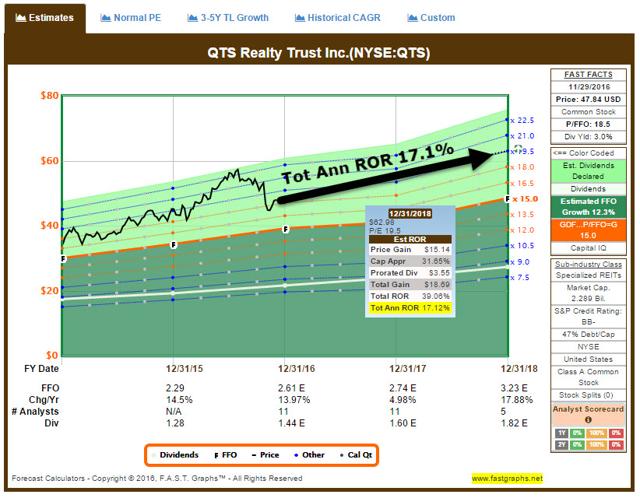Click the chart icon beside Custom
This screenshot has width=640, height=498.
[412, 18]
